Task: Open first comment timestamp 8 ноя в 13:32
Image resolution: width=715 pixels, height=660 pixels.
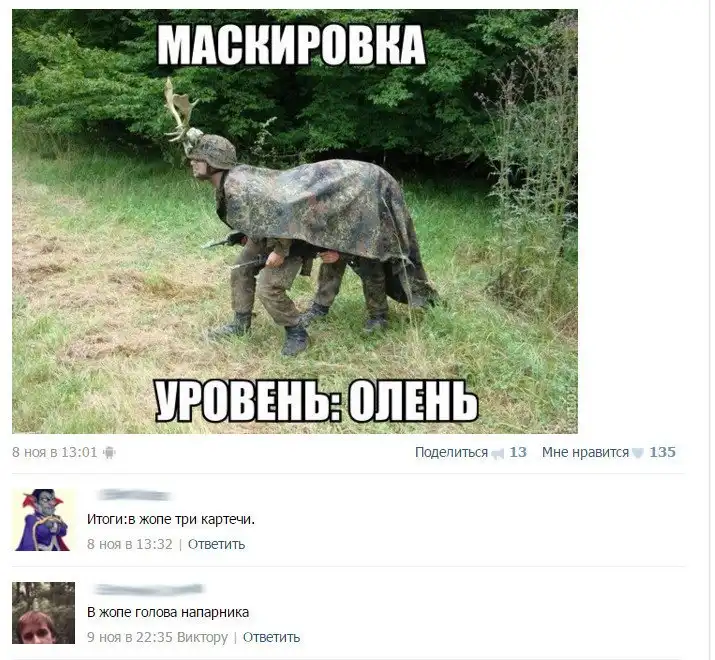Action: [x=130, y=544]
